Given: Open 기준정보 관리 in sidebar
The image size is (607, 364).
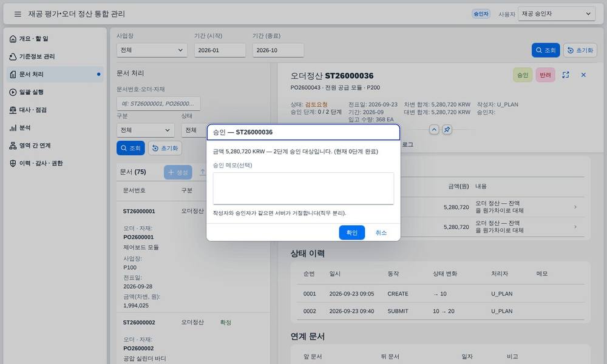Looking at the screenshot, I should click(55, 56).
